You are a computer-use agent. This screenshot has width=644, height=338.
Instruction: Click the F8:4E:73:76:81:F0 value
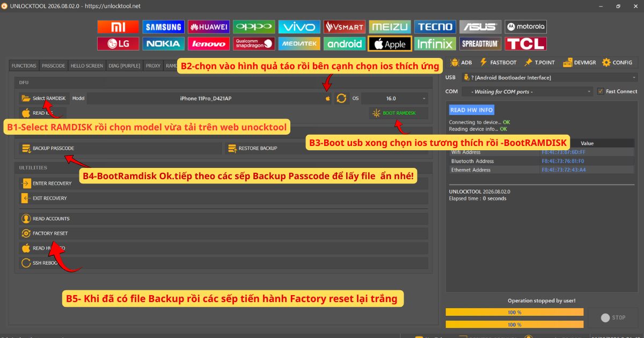[563, 161]
